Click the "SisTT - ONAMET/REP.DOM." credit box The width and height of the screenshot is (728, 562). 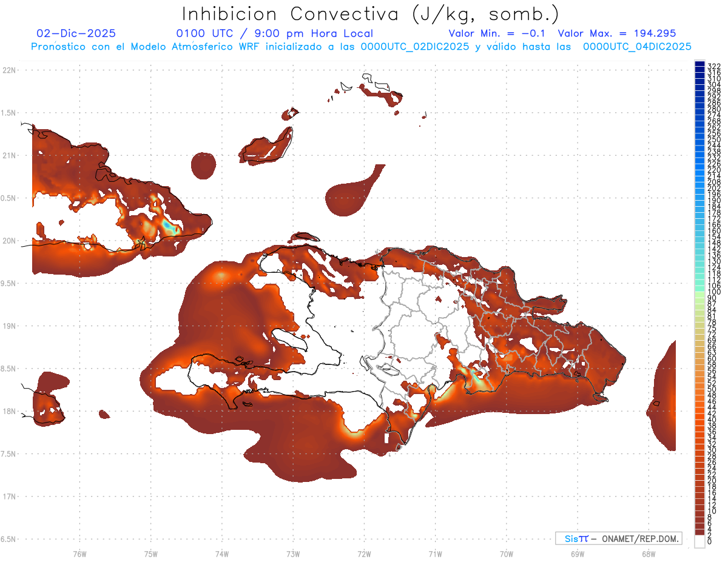[x=619, y=538]
